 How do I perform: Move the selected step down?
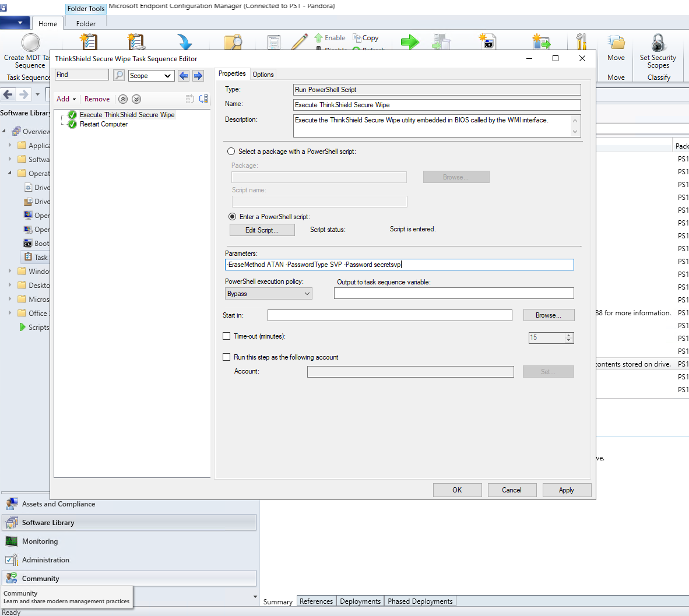[x=136, y=99]
